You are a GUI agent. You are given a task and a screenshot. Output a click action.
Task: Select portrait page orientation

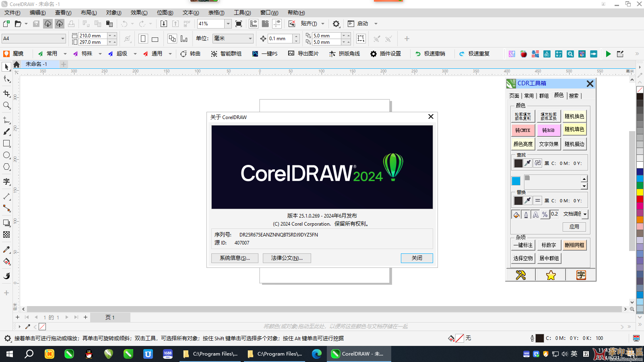pyautogui.click(x=143, y=39)
